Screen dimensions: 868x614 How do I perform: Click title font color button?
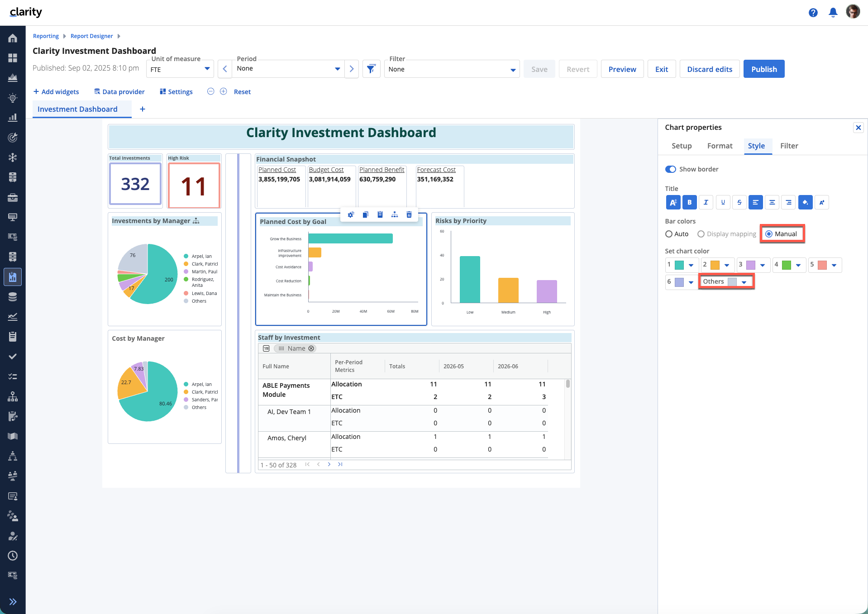(822, 202)
